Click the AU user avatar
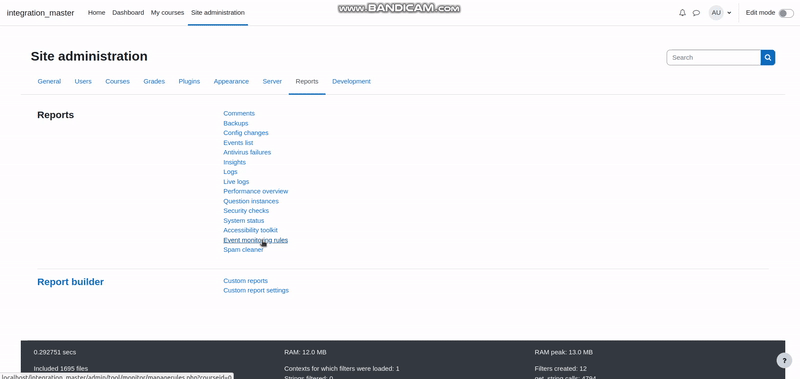 coord(716,13)
